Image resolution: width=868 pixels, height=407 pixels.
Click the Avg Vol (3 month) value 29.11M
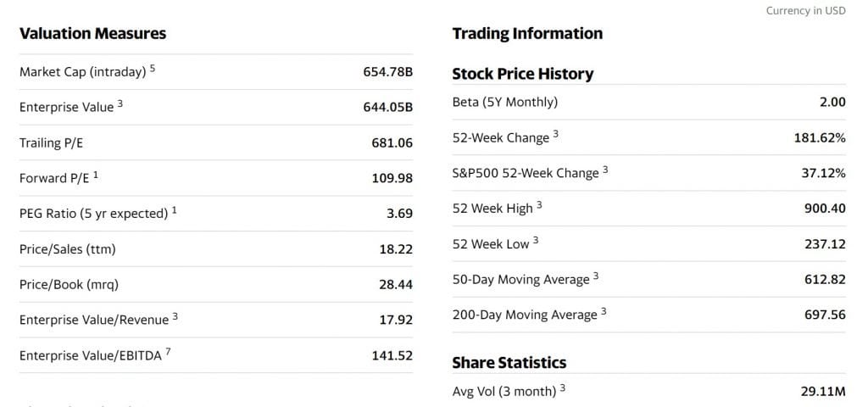823,392
